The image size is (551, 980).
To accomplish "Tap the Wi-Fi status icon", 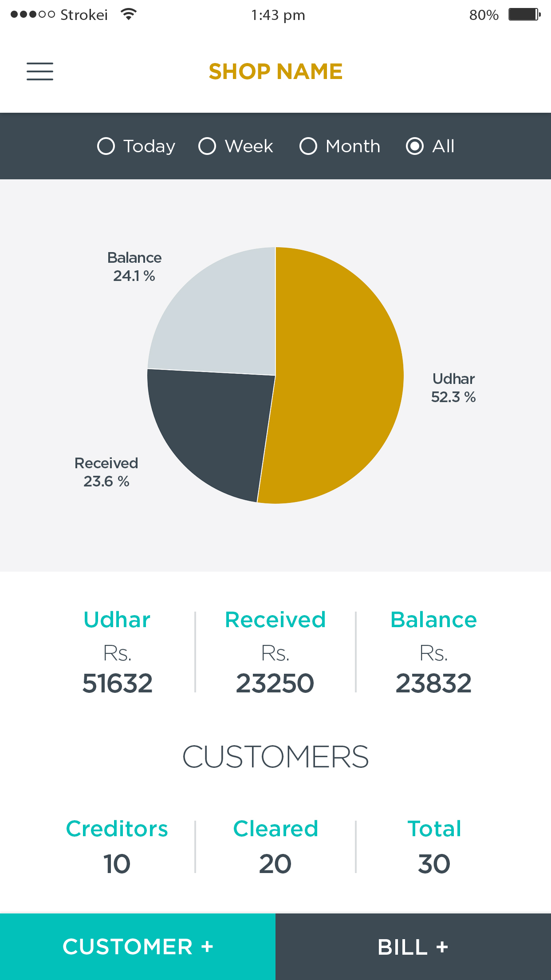I will tap(129, 14).
